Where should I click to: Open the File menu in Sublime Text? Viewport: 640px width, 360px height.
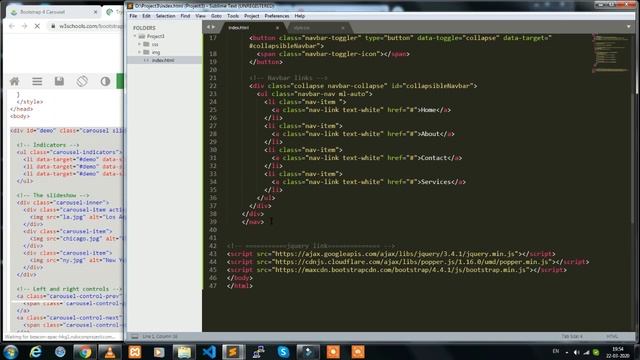pos(133,16)
